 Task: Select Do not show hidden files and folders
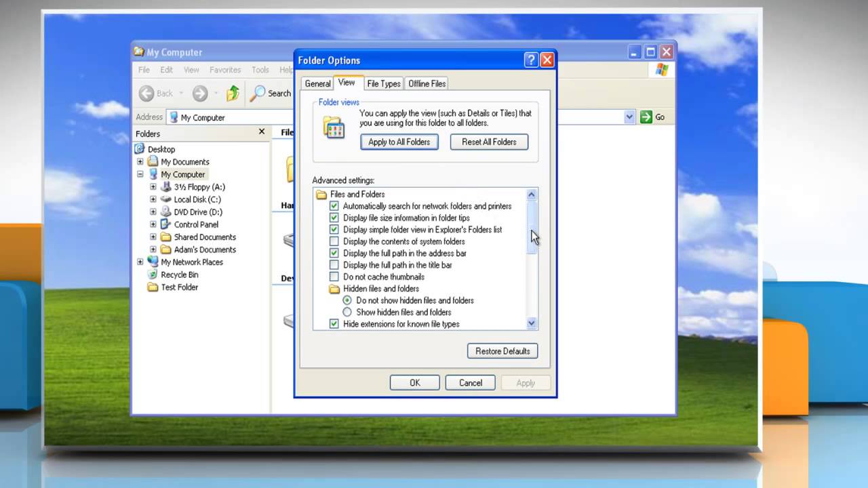point(347,300)
